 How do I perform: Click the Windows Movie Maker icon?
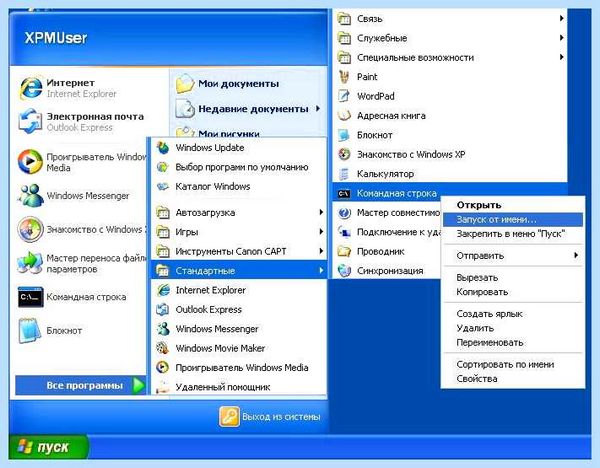pyautogui.click(x=163, y=348)
